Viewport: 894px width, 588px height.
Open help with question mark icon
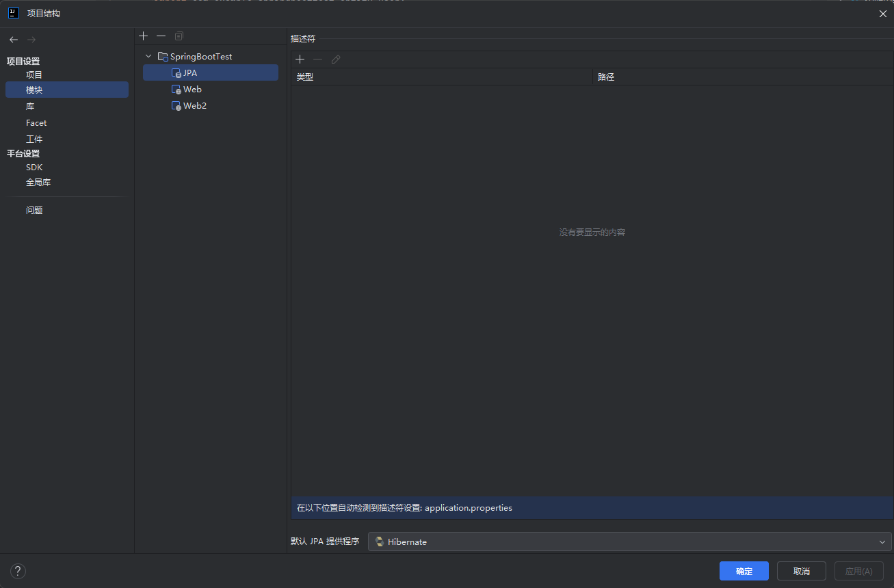(x=18, y=571)
